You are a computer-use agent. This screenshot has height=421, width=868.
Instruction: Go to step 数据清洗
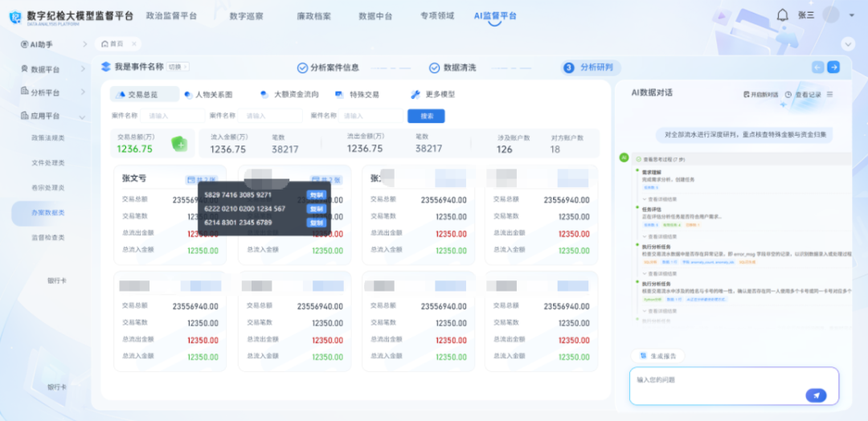[x=452, y=68]
